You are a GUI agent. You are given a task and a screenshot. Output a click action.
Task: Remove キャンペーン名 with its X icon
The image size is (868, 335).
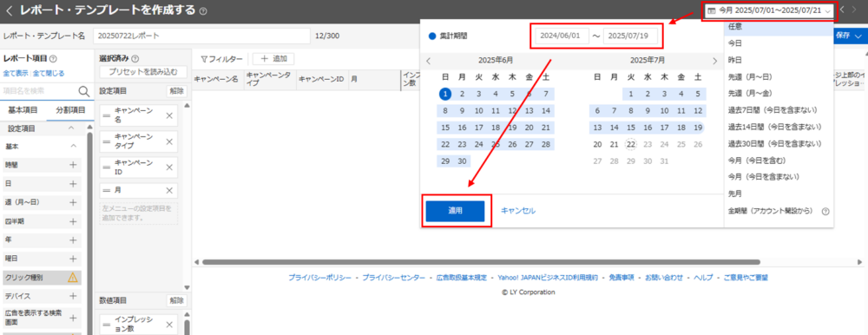pyautogui.click(x=170, y=115)
